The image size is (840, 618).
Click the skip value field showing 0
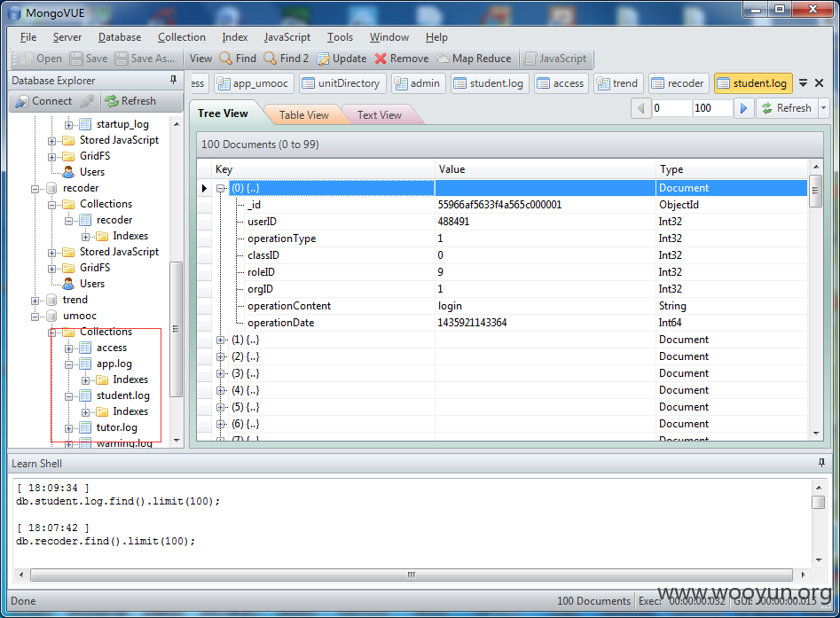(x=671, y=108)
